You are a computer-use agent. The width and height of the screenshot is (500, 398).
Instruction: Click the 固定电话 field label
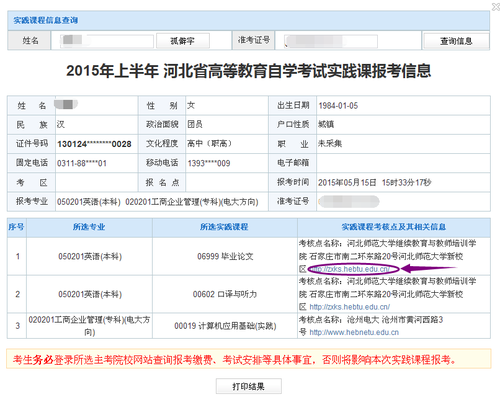pyautogui.click(x=32, y=163)
